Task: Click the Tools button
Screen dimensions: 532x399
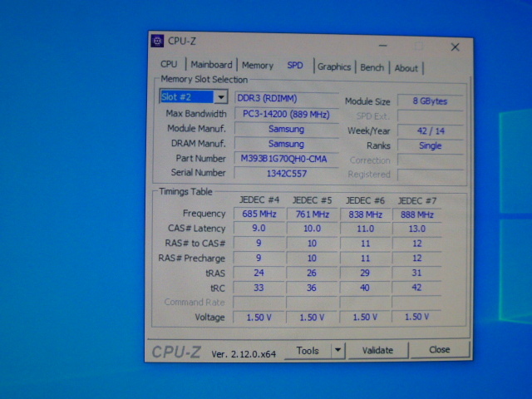Action: click(308, 351)
